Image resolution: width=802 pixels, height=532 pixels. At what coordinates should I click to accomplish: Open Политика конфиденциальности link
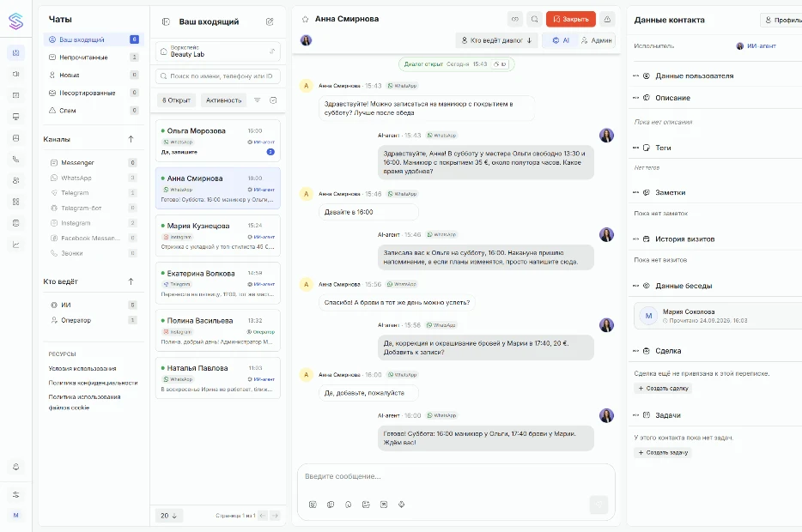pos(93,383)
